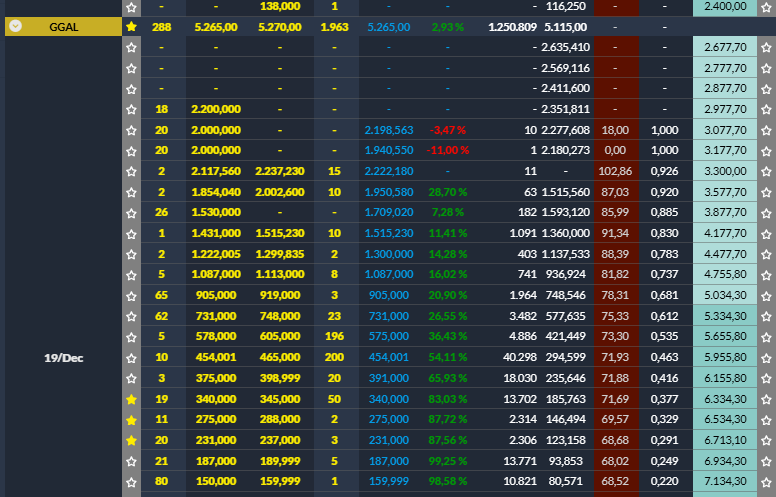Click ask price 1.515,230 in yellow

pyautogui.click(x=280, y=234)
